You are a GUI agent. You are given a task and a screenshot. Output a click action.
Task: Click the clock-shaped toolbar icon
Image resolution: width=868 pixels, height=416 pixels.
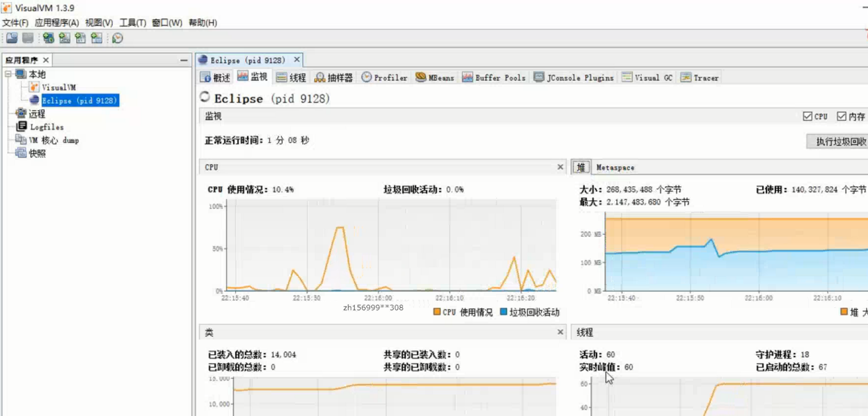(x=118, y=38)
